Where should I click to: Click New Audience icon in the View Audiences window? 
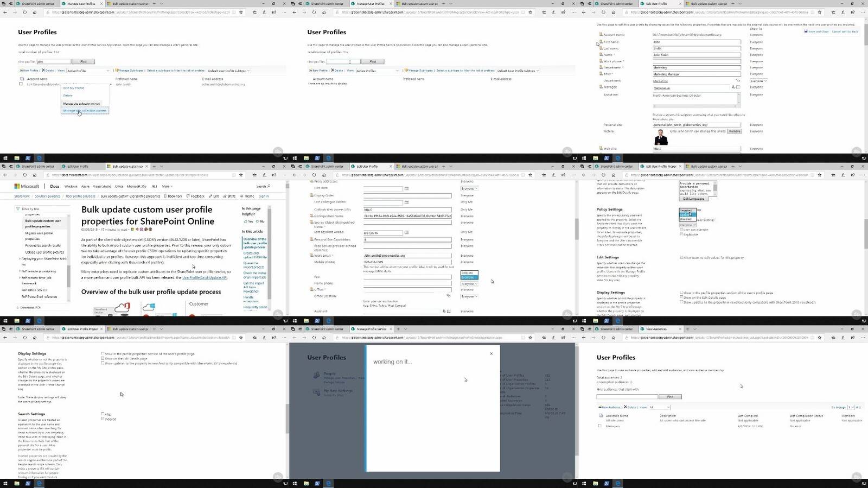pos(600,407)
